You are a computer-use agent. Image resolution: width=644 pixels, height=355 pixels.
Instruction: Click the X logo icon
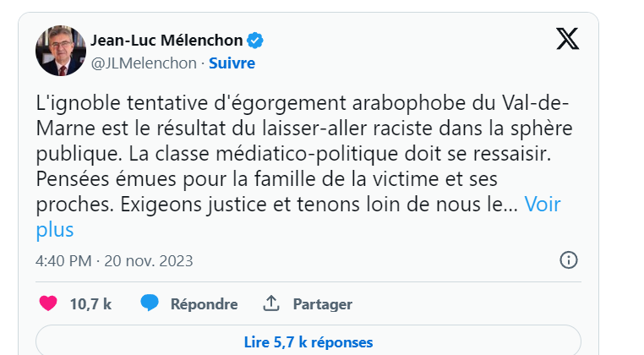(567, 39)
